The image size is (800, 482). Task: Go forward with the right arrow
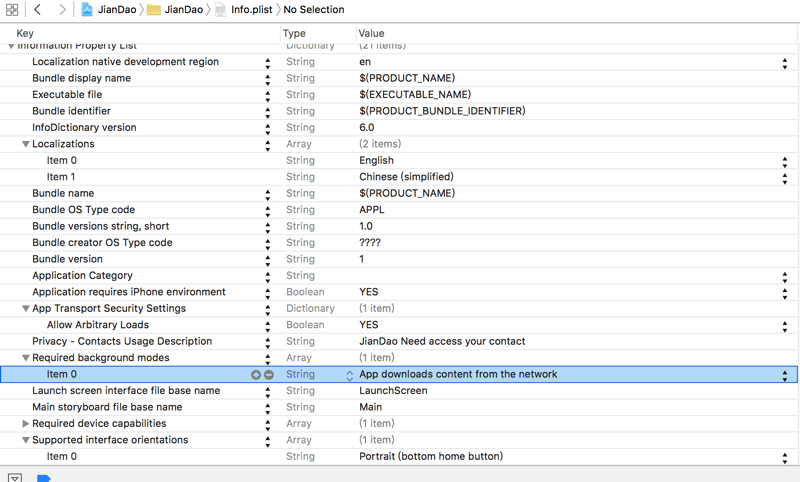(62, 10)
